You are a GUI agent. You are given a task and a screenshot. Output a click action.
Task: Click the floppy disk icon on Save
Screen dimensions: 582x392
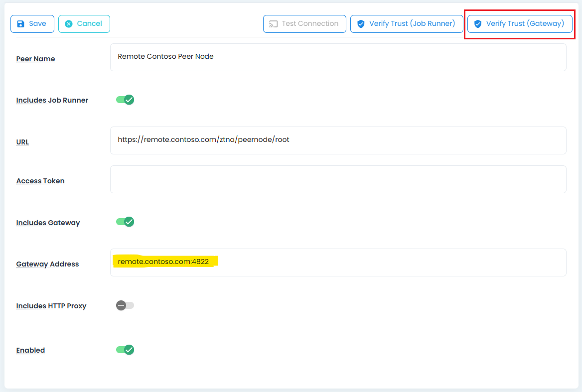[x=20, y=24]
